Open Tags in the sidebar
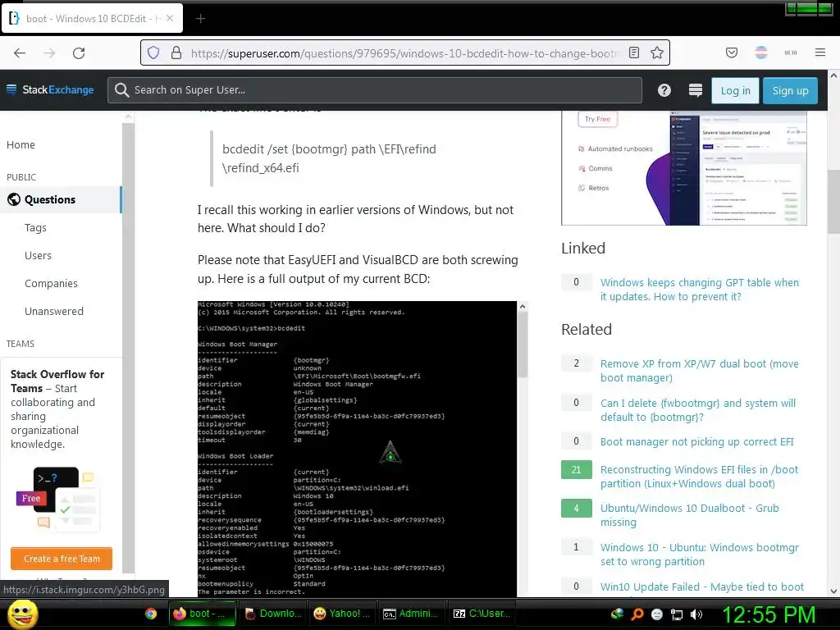840x630 pixels. (35, 228)
